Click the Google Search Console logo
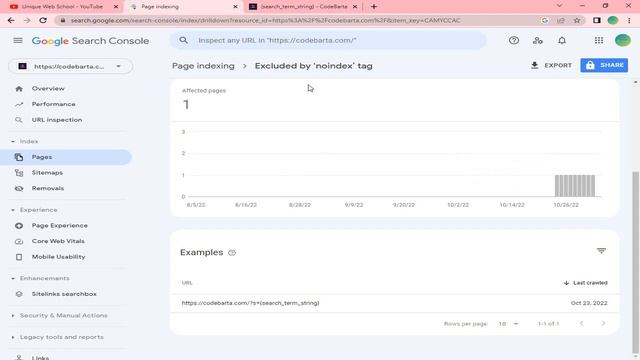 point(90,41)
